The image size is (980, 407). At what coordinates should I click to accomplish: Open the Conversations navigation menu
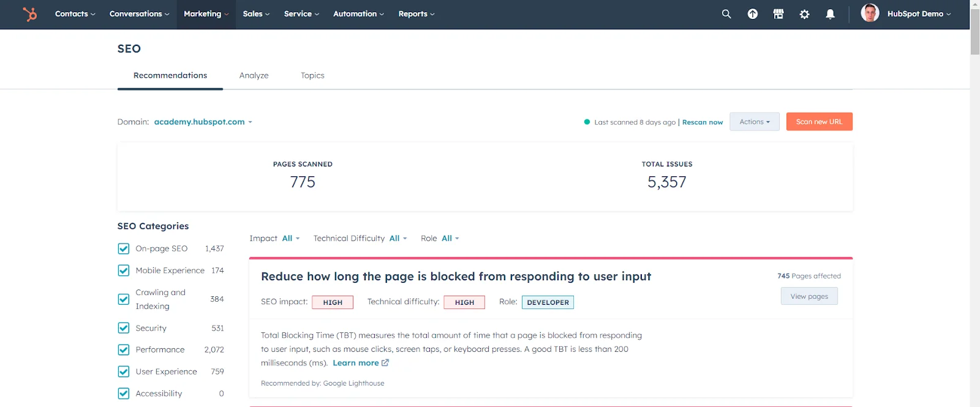[139, 13]
